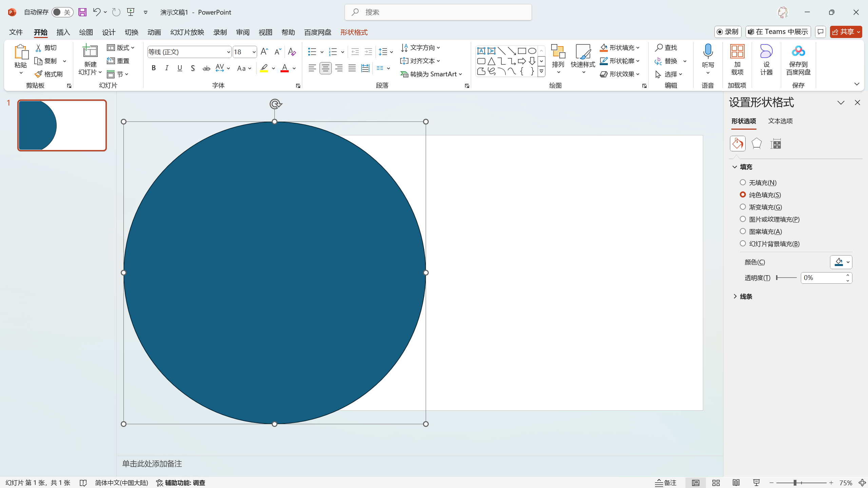The image size is (868, 488).
Task: Switch to slide sorter view
Action: point(716,483)
